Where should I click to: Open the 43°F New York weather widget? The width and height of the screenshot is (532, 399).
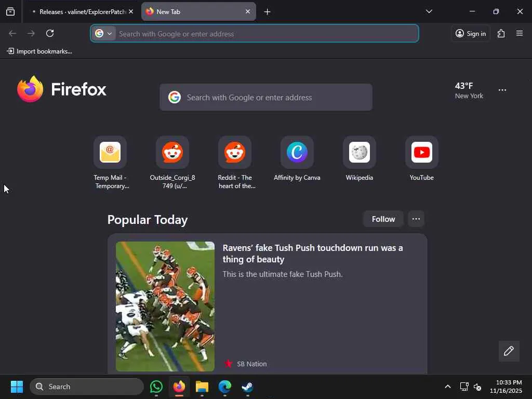469,90
